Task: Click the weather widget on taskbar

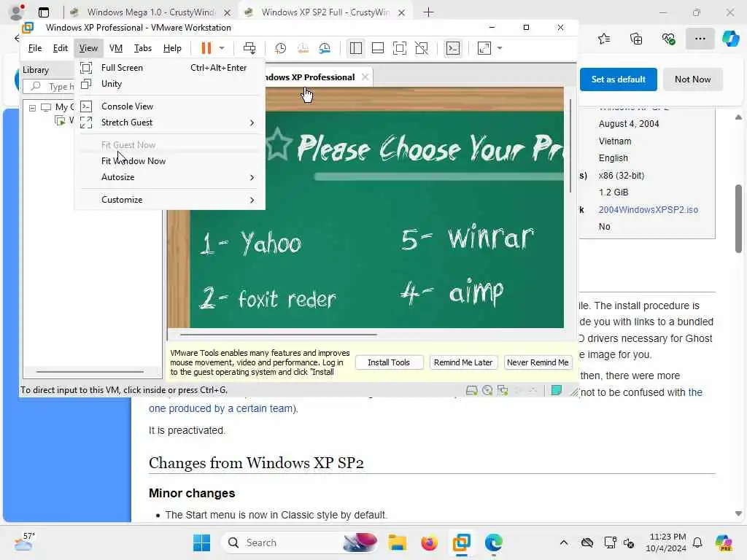Action: tap(25, 542)
